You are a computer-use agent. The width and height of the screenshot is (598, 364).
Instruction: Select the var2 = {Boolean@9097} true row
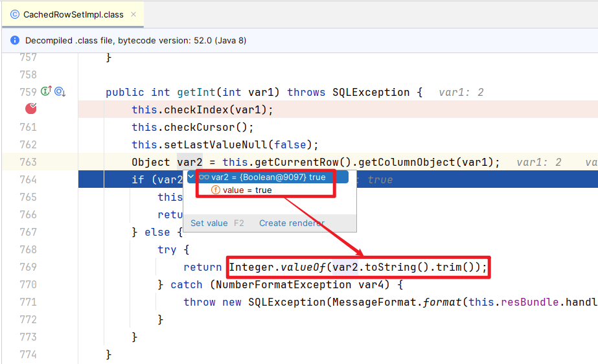pos(268,177)
